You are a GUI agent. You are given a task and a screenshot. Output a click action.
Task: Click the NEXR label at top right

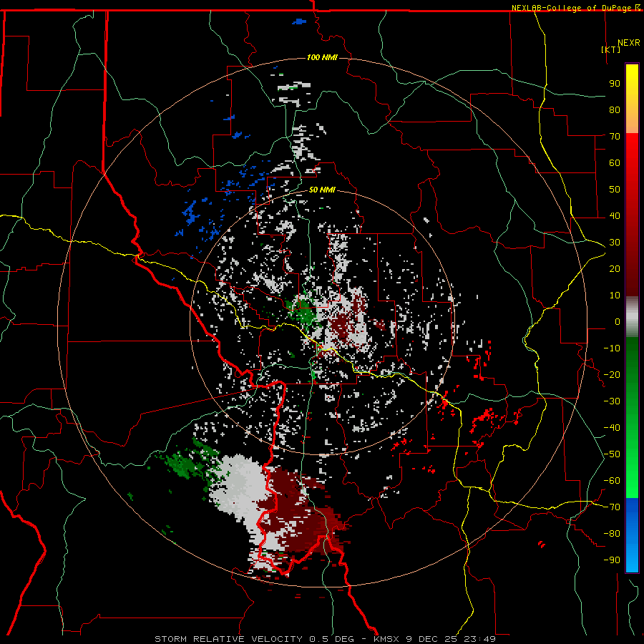pos(628,43)
